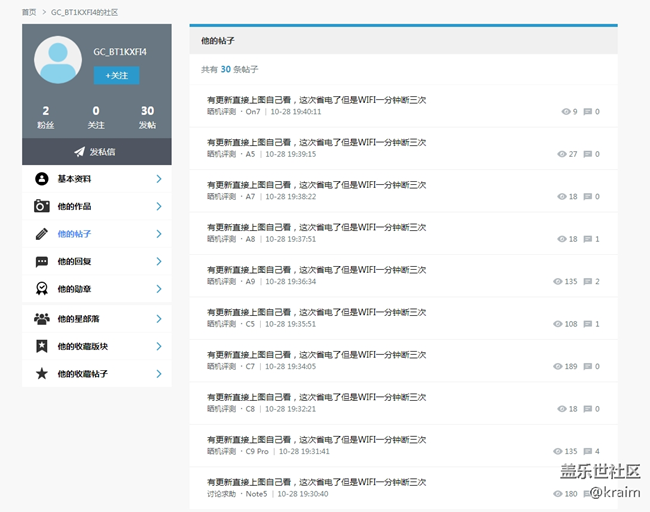This screenshot has width=650, height=512.
Task: Open the post tagged On7 at 19:40:11
Action: click(316, 100)
